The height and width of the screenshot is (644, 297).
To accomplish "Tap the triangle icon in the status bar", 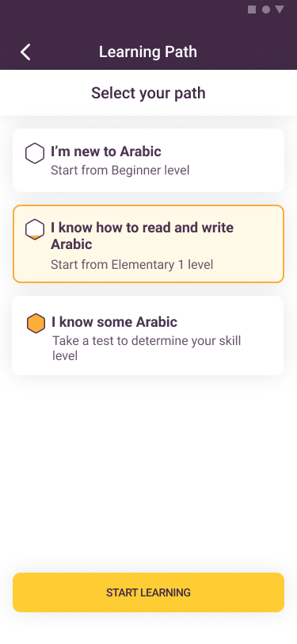I will point(280,10).
